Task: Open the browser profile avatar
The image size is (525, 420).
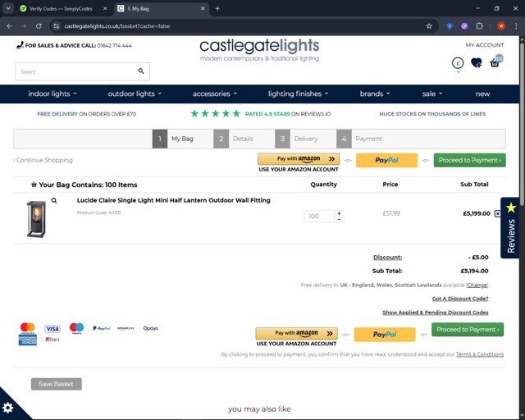Action: point(501,26)
